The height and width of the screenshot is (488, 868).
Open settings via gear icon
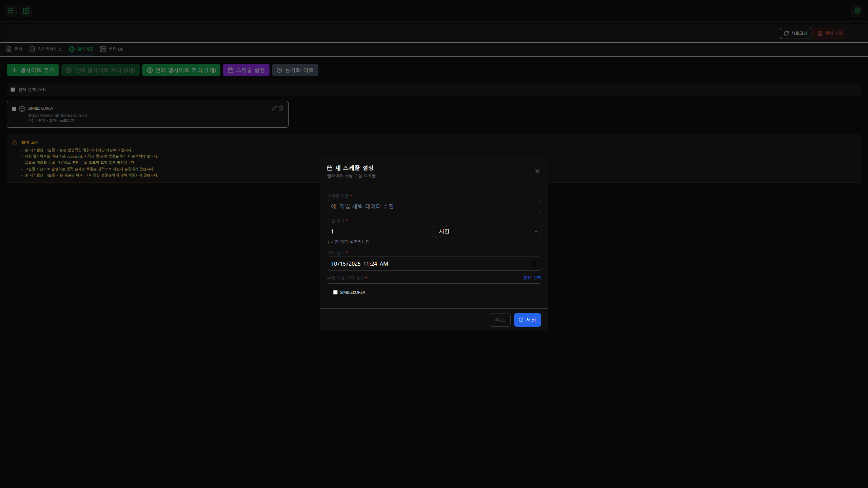[857, 11]
